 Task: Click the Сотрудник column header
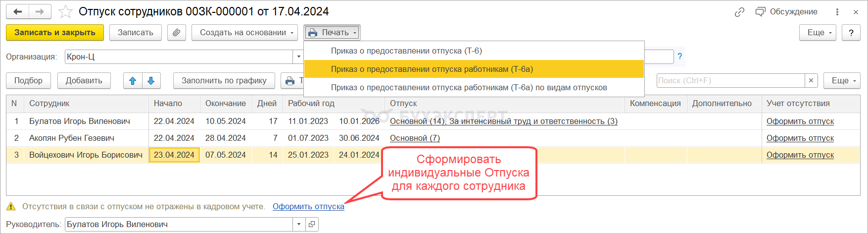click(x=86, y=104)
